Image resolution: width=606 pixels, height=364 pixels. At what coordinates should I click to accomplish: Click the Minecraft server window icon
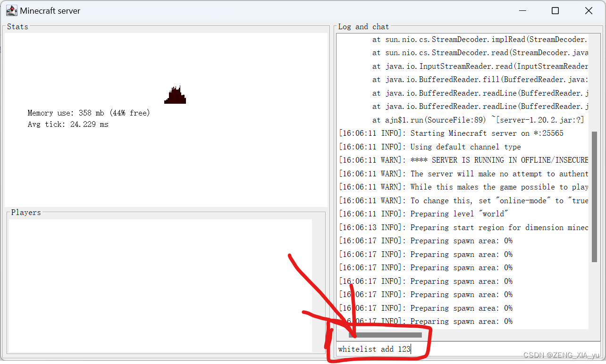pyautogui.click(x=12, y=10)
